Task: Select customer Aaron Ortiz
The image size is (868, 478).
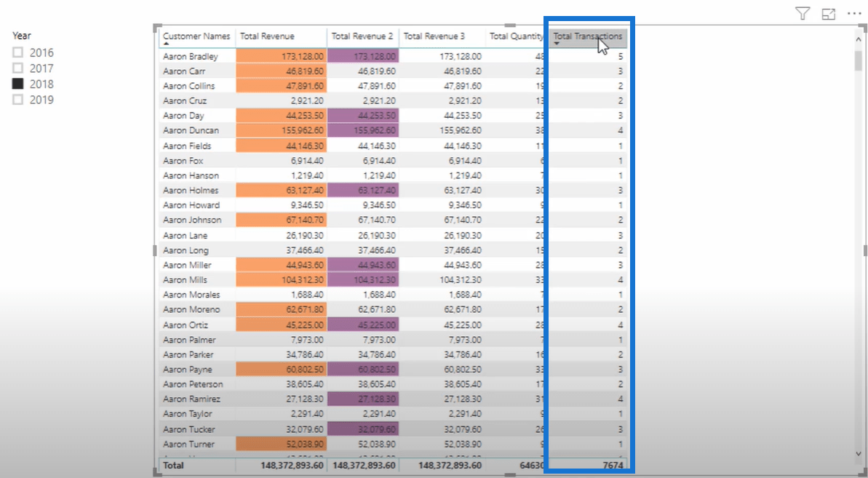Action: (x=186, y=324)
